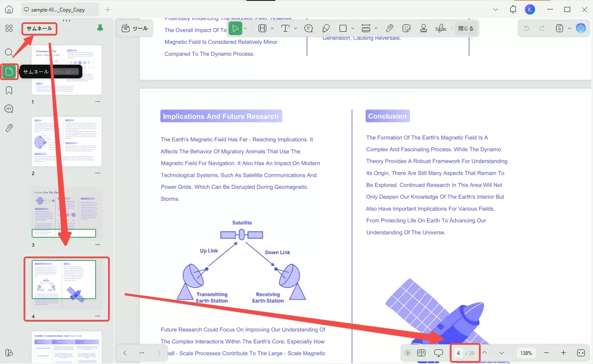
Task: Click the サムネール panel title
Action: [x=39, y=29]
